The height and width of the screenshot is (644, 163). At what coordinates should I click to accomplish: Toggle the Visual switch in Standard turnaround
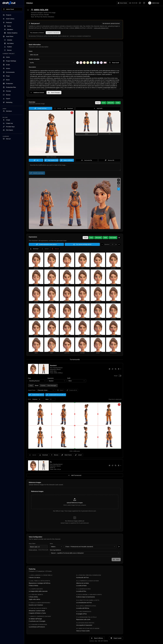point(120,376)
